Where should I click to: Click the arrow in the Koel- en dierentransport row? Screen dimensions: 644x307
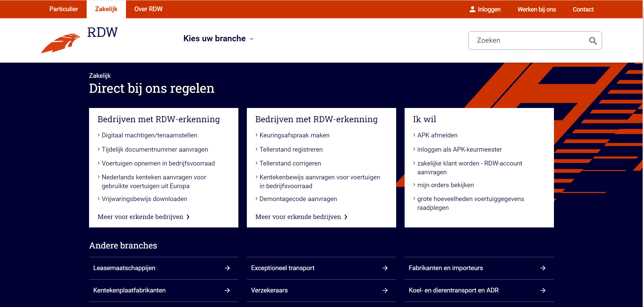[x=543, y=290]
